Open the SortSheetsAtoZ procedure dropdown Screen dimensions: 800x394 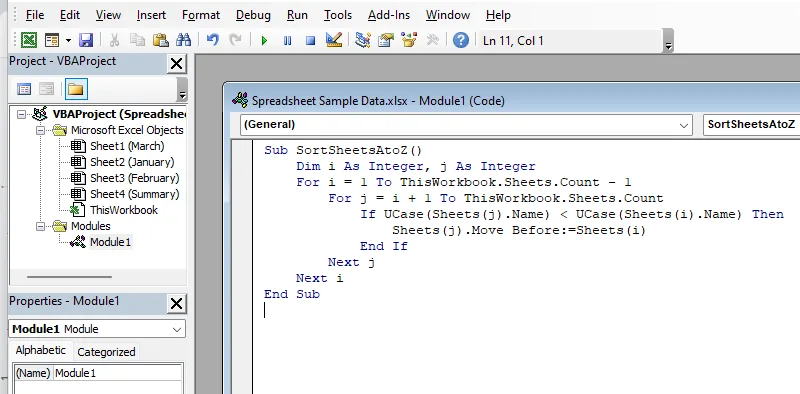tap(751, 125)
